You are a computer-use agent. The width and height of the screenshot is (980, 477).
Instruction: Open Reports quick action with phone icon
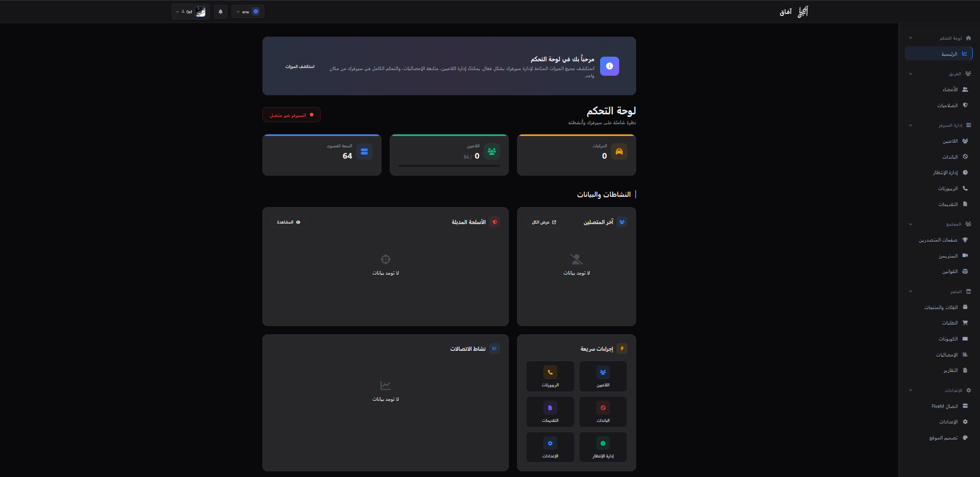pyautogui.click(x=550, y=376)
